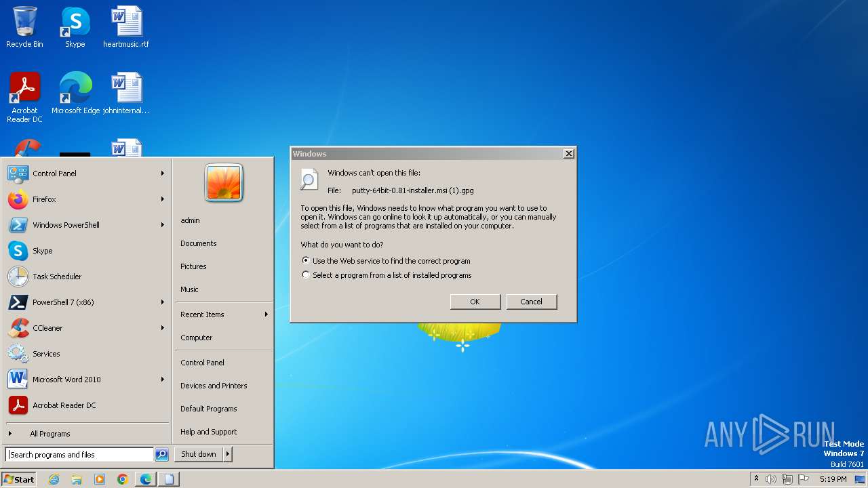The image size is (868, 488).
Task: Expand the Control Panel submenu arrow
Action: point(163,174)
